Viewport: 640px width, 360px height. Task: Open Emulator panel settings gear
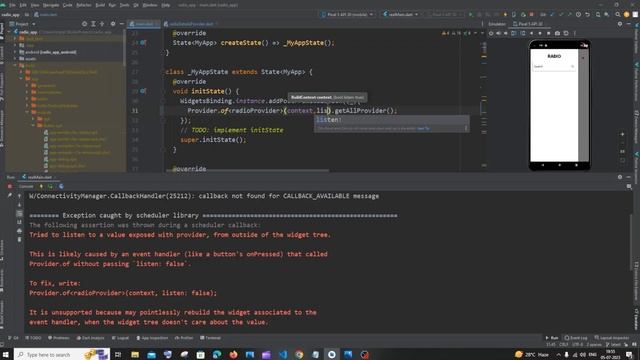click(620, 24)
